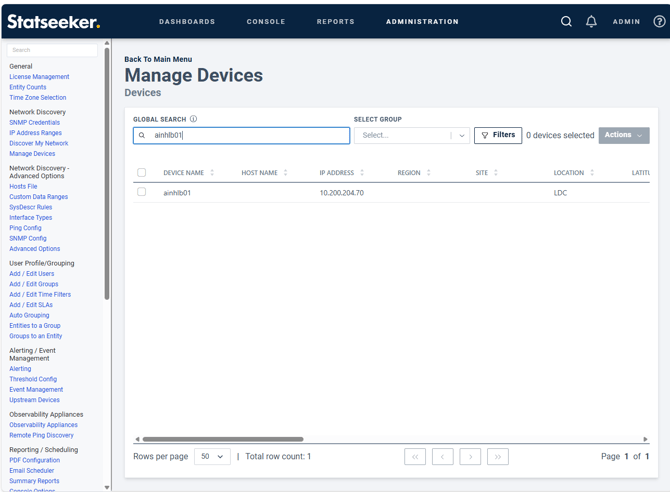
Task: Sort by Location arrows
Action: [x=592, y=173]
